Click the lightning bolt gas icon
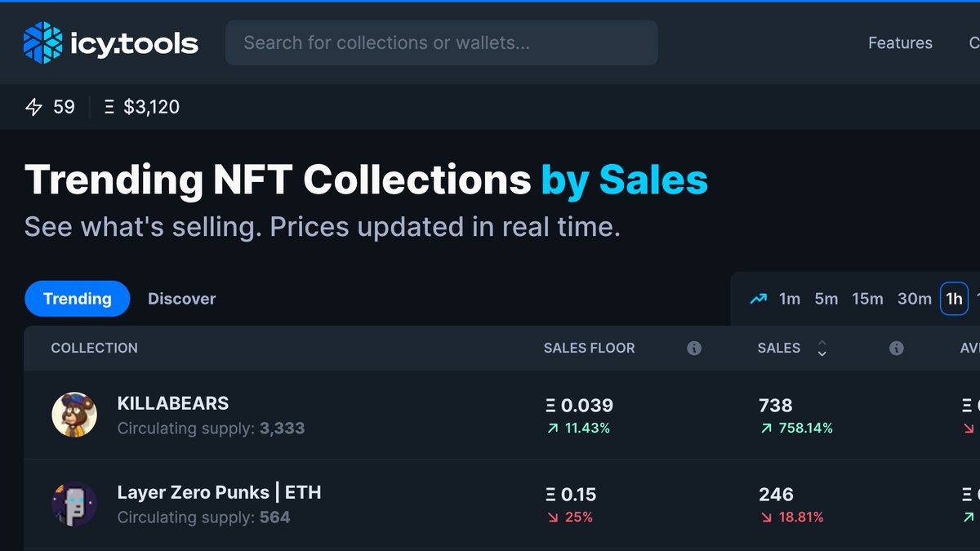The width and height of the screenshot is (980, 551). point(33,107)
